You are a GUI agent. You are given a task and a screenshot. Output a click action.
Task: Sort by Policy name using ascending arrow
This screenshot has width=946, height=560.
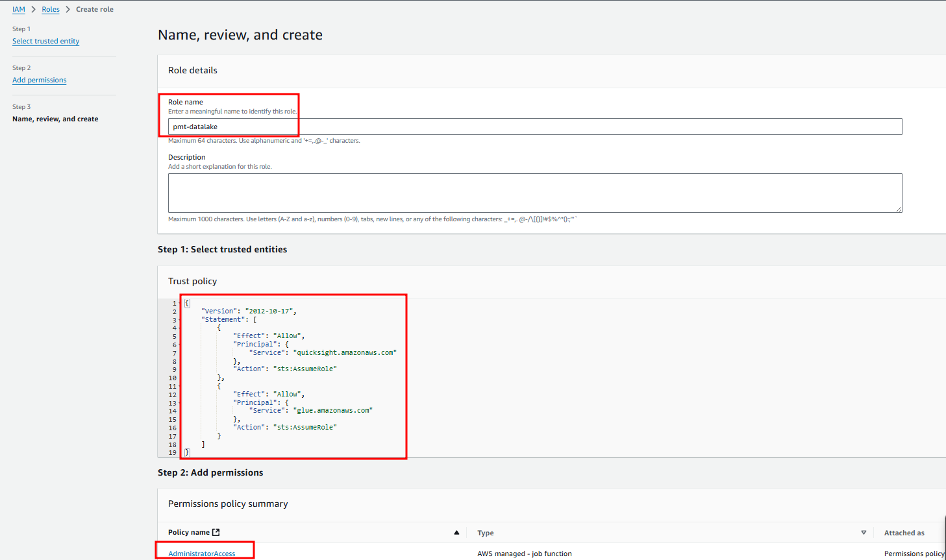456,533
